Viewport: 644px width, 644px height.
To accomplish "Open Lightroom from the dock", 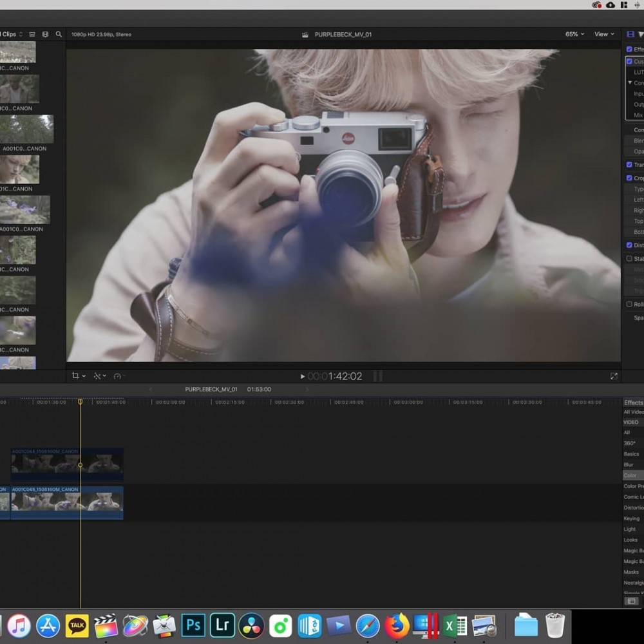I will (222, 625).
